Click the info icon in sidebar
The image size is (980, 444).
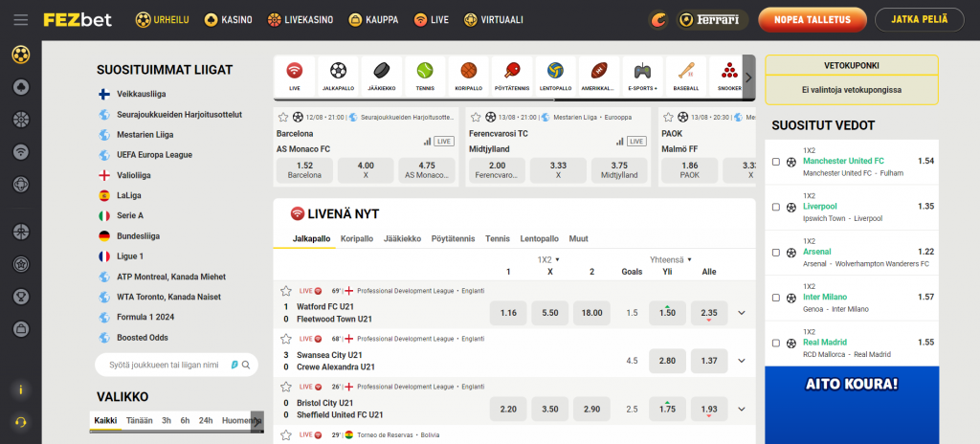click(21, 389)
